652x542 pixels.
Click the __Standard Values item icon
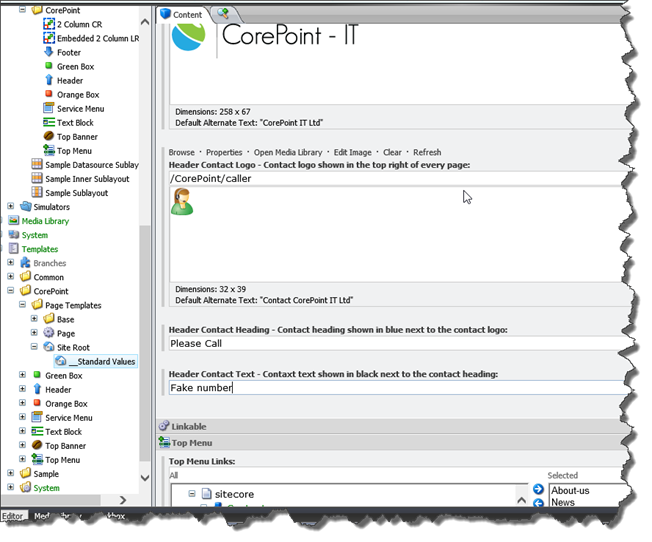pos(61,361)
